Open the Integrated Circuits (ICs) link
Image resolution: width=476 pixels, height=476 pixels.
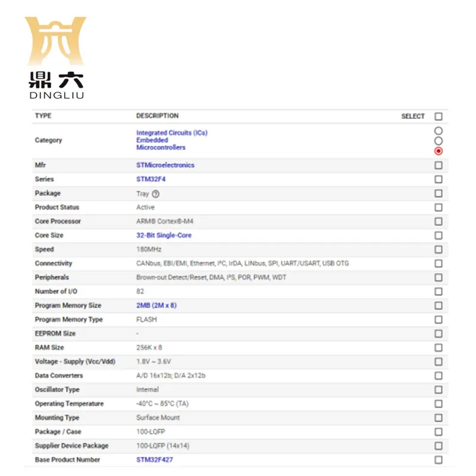(x=172, y=133)
